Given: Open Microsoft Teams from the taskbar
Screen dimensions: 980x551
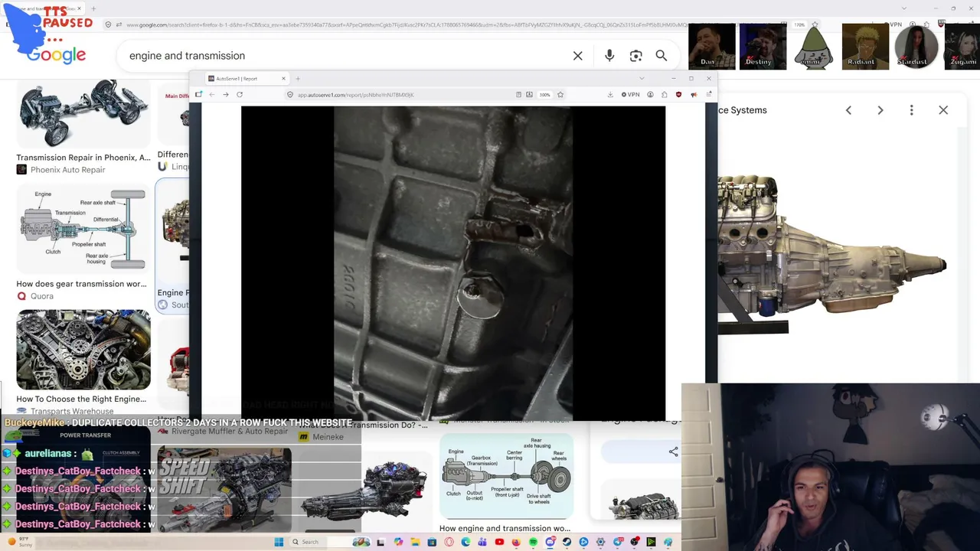Looking at the screenshot, I should coord(482,542).
